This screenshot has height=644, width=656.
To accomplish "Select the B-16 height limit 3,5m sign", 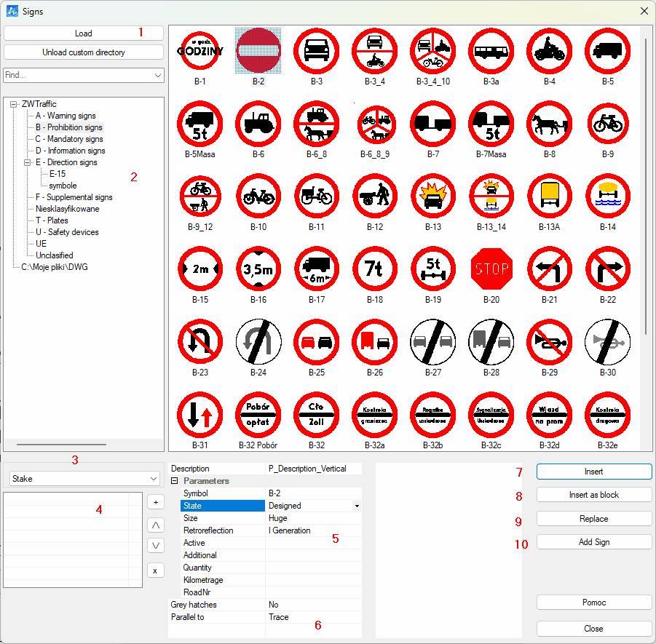I will point(258,269).
